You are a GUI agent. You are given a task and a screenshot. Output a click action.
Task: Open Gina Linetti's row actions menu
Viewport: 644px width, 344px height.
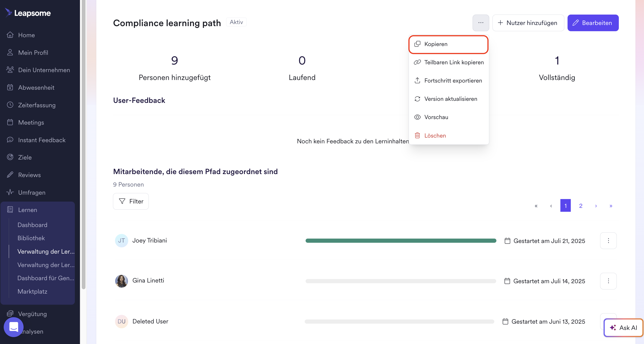tap(608, 281)
